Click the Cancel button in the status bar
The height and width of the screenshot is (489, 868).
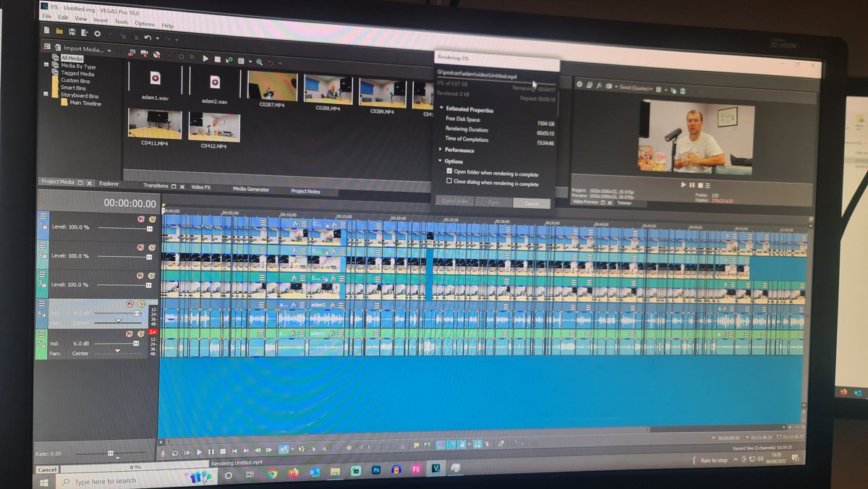pyautogui.click(x=46, y=469)
